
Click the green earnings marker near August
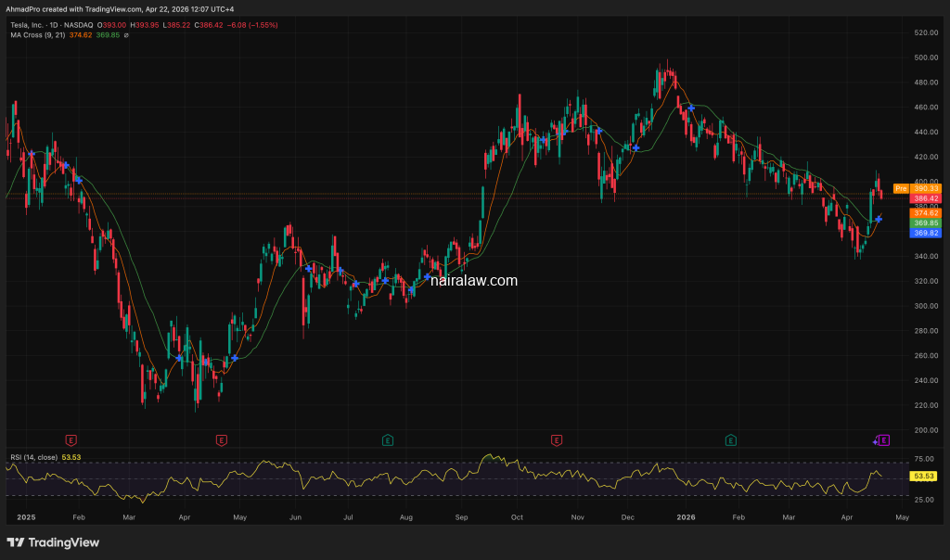(x=388, y=439)
